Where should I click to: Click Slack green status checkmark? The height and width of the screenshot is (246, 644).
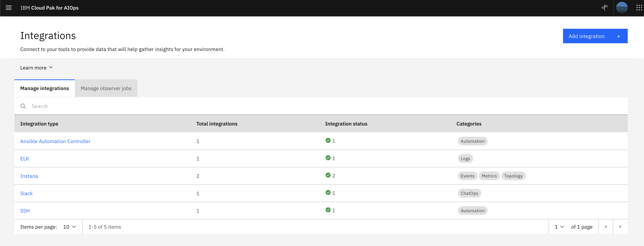click(328, 192)
